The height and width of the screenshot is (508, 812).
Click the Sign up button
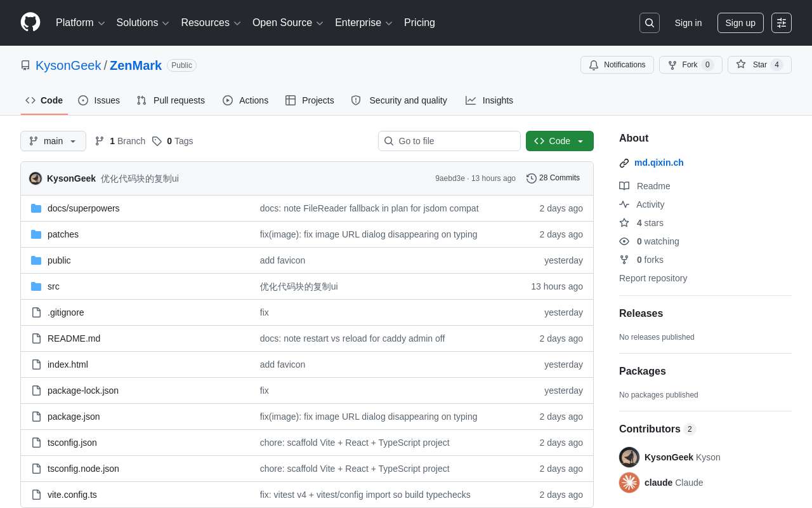740,23
